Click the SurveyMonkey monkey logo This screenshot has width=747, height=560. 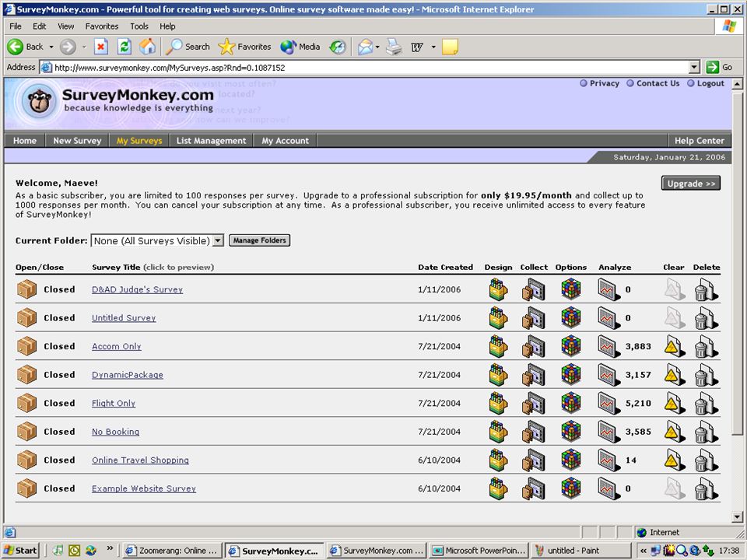(x=39, y=100)
